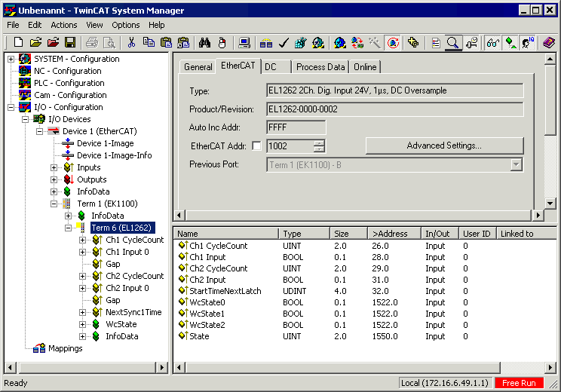This screenshot has height=392, width=561.
Task: Click the magic wand toolbar icon
Action: pyautogui.click(x=375, y=42)
